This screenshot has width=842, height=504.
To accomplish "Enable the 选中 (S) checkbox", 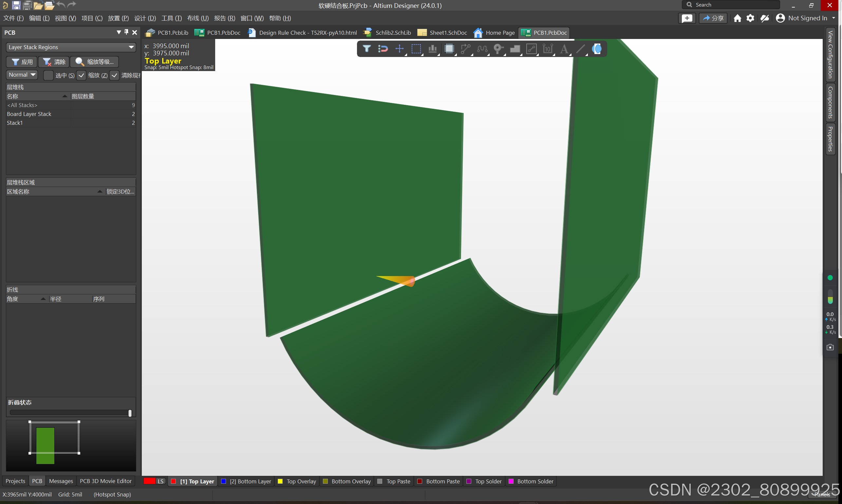I will point(48,75).
